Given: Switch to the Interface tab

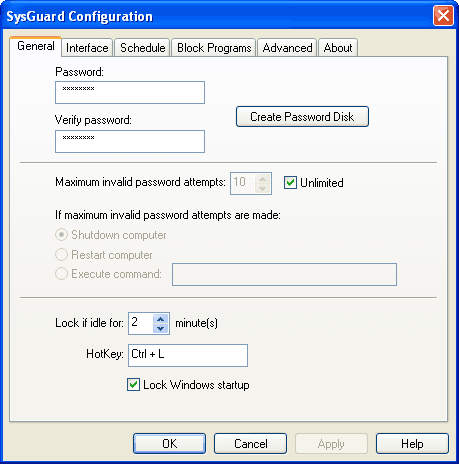Looking at the screenshot, I should [87, 48].
